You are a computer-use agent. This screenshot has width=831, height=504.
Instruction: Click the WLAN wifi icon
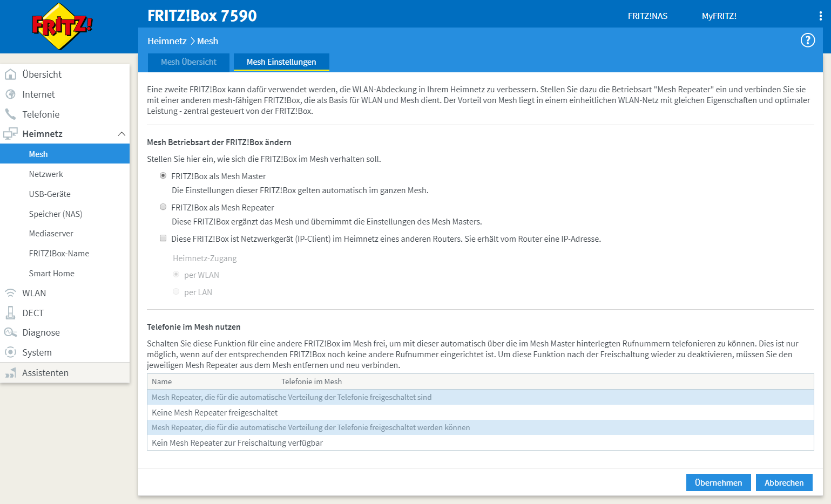click(x=10, y=293)
